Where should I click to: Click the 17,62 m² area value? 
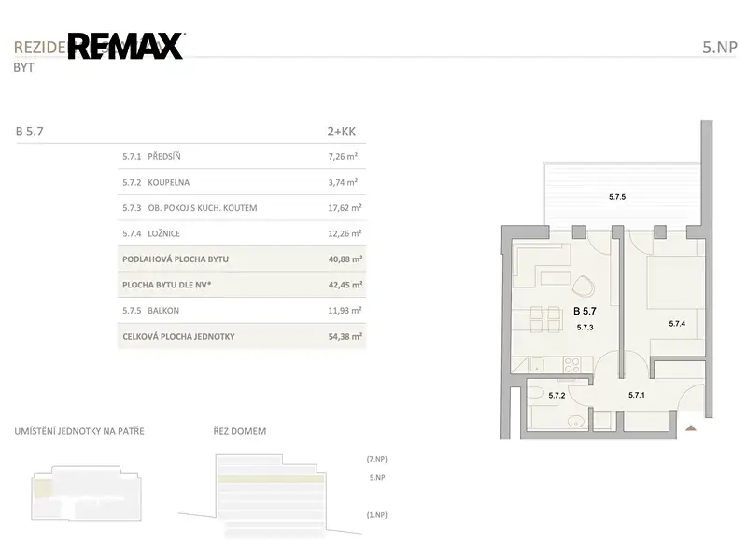click(345, 207)
